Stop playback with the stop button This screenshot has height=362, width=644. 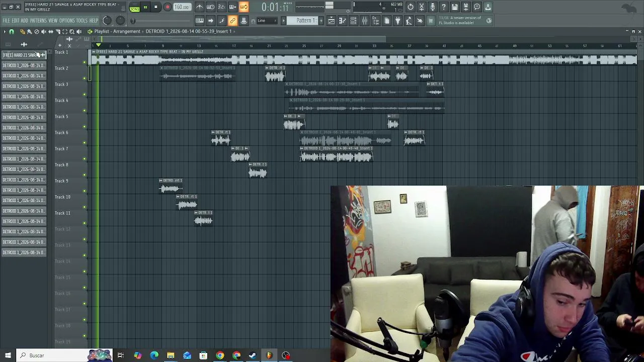[x=156, y=7]
